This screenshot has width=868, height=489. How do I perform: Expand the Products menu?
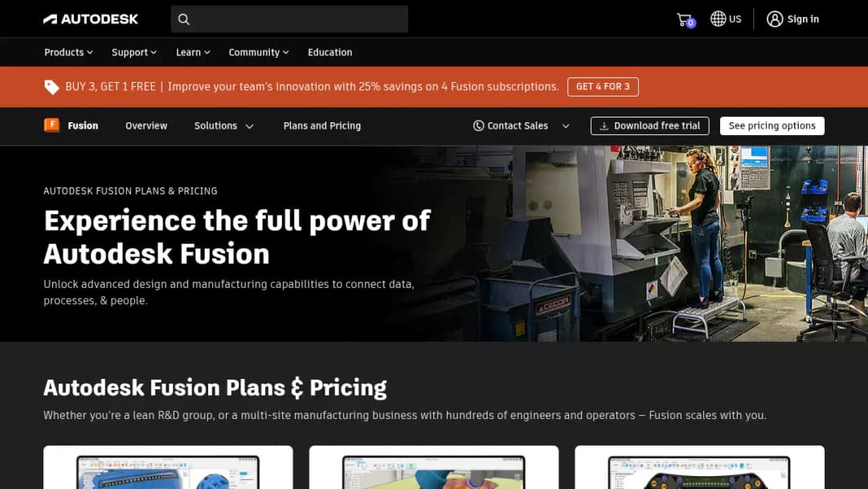pyautogui.click(x=68, y=52)
